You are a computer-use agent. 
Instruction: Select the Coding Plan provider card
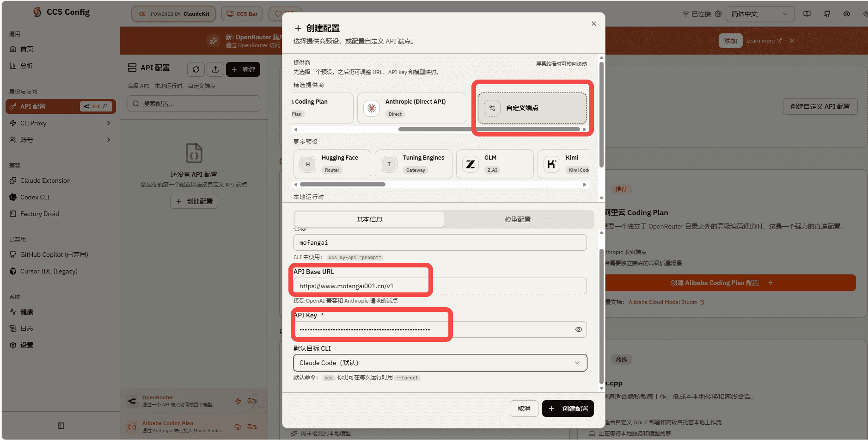[322, 108]
